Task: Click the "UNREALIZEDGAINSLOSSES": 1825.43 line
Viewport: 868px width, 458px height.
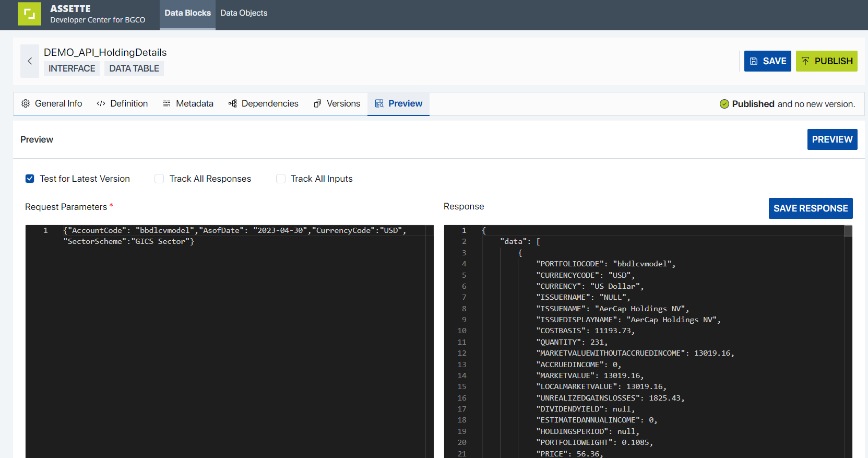Action: tap(610, 398)
